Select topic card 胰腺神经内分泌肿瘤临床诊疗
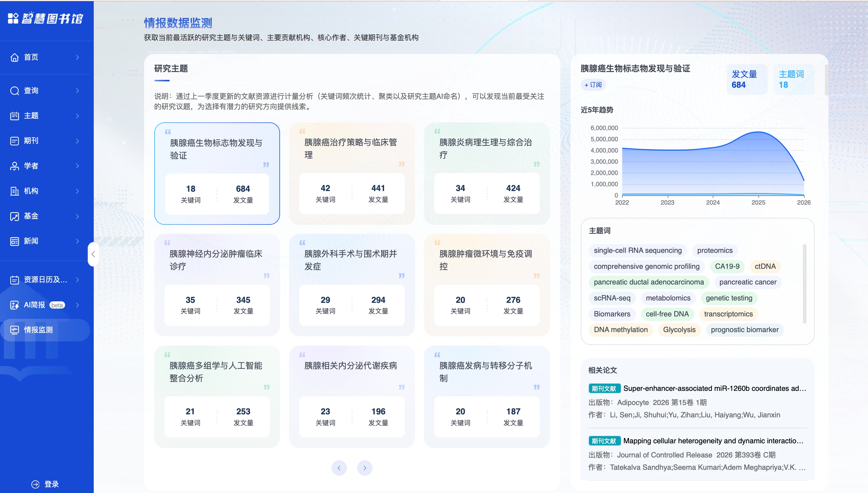 click(x=217, y=285)
